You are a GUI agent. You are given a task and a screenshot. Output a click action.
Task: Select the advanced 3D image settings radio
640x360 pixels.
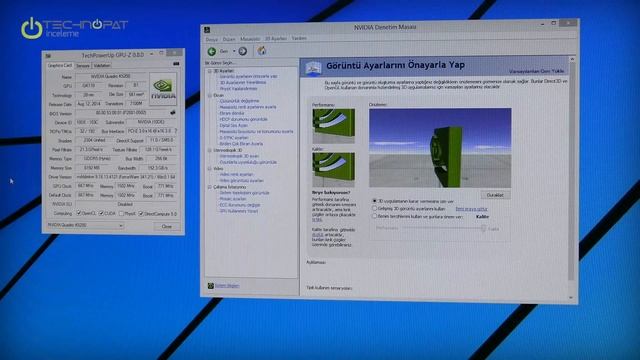[374, 209]
